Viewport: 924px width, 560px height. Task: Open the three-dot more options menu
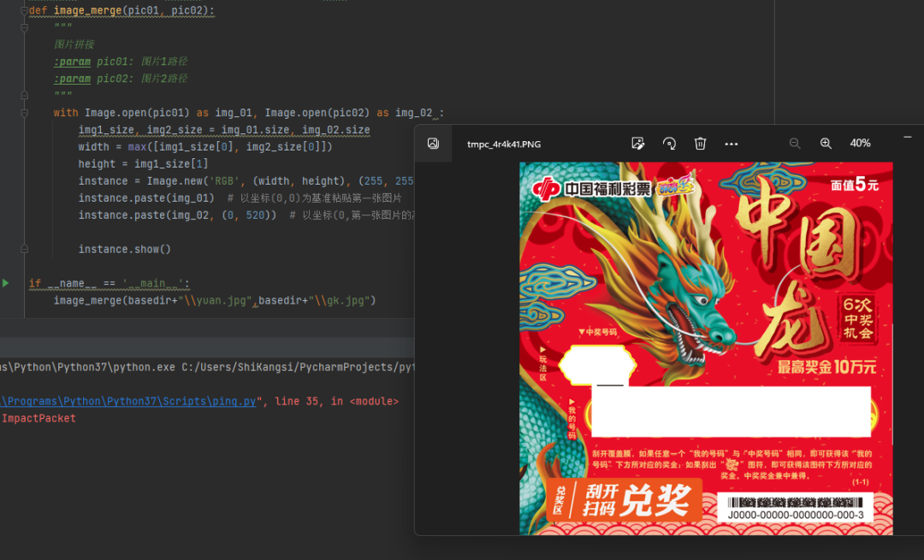point(731,144)
